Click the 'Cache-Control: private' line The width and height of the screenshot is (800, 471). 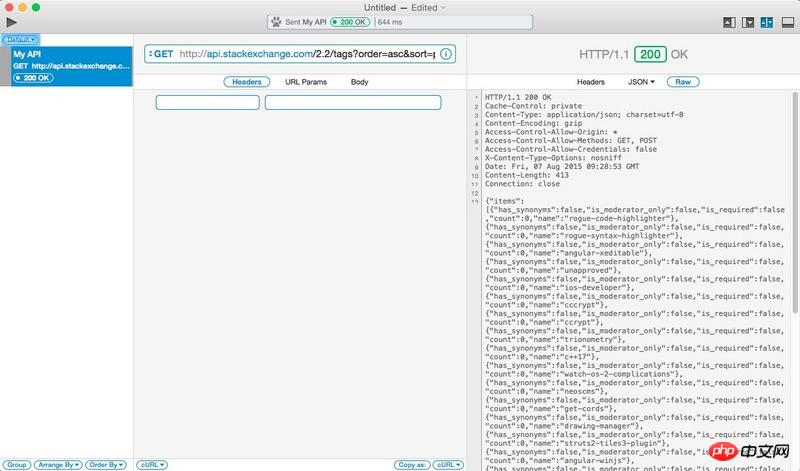533,106
